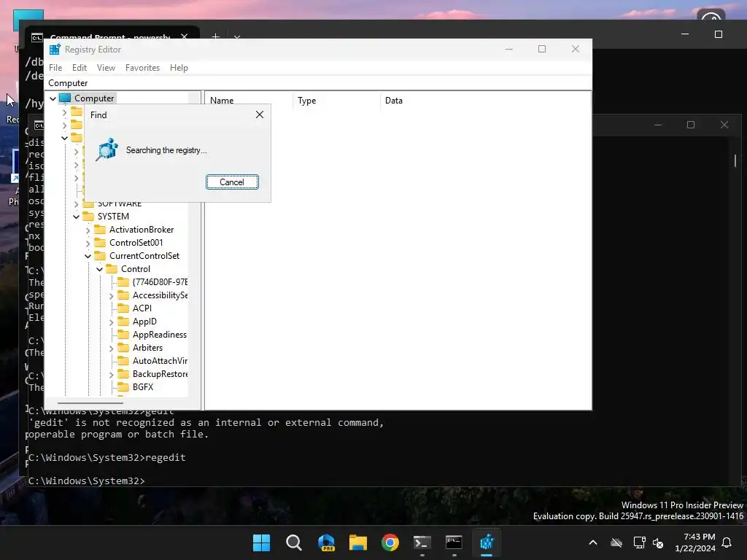This screenshot has height=560, width=747.
Task: Maximize the Registry Editor window
Action: pyautogui.click(x=542, y=49)
